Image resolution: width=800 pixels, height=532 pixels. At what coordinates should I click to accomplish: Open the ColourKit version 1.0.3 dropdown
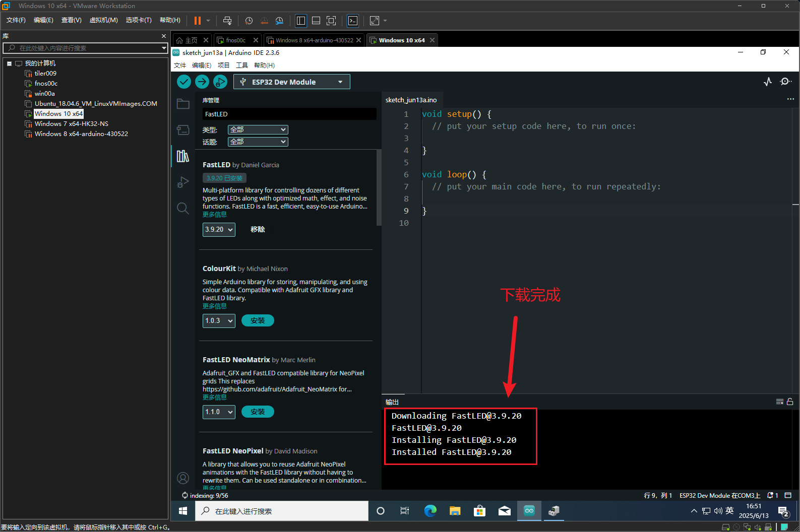tap(219, 320)
